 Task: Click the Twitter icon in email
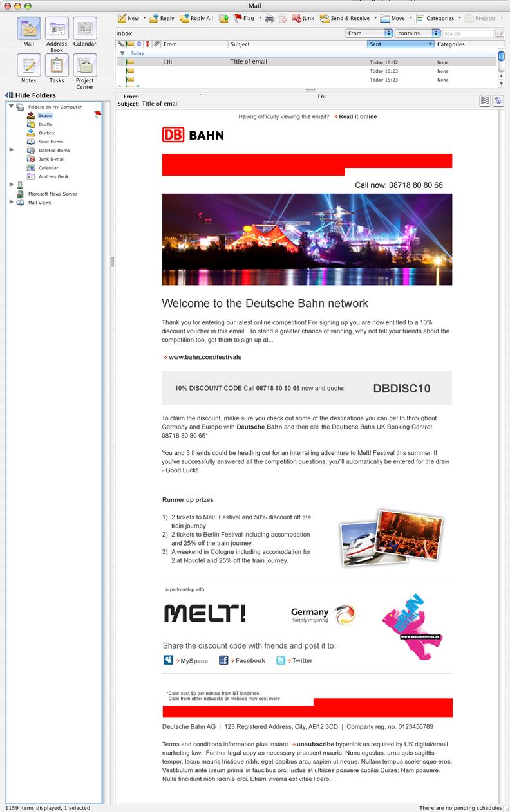pyautogui.click(x=281, y=660)
